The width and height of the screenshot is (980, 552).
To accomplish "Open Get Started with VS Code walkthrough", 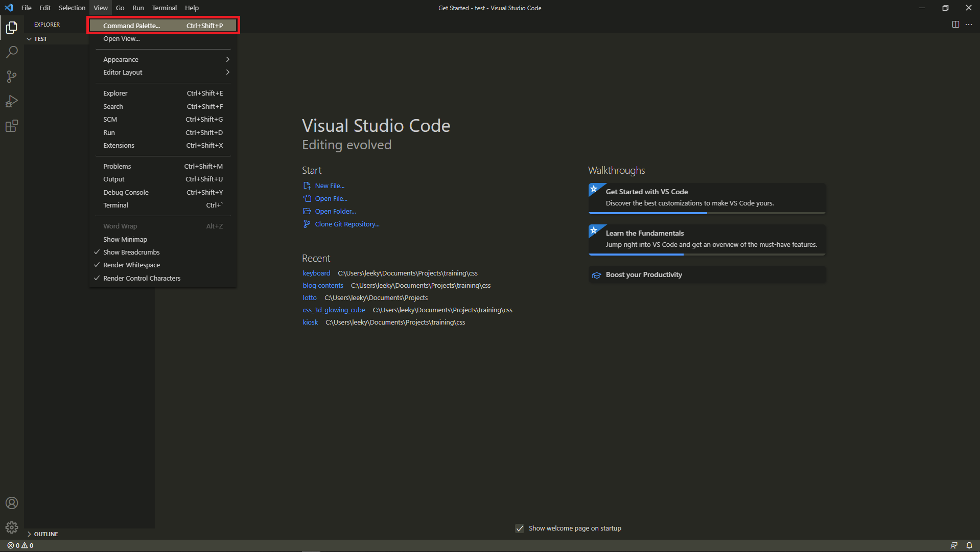I will click(x=707, y=198).
